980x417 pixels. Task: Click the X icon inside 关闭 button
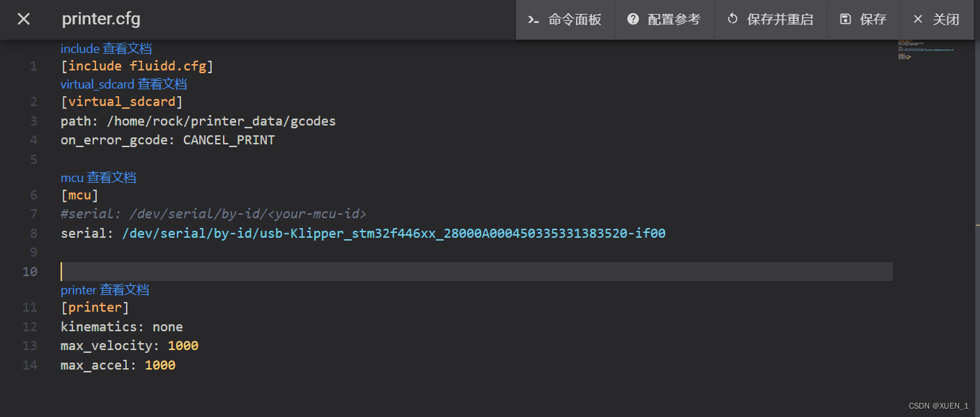917,20
